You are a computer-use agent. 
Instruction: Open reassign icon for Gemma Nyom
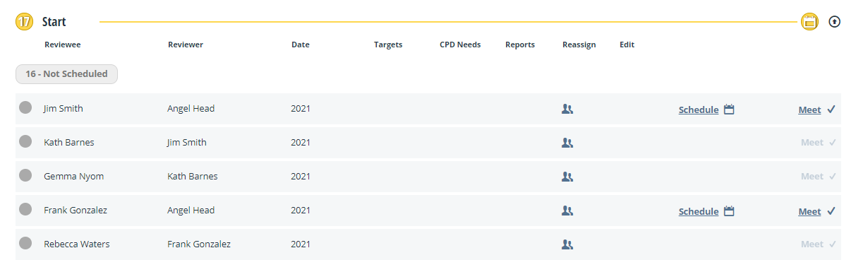(567, 177)
